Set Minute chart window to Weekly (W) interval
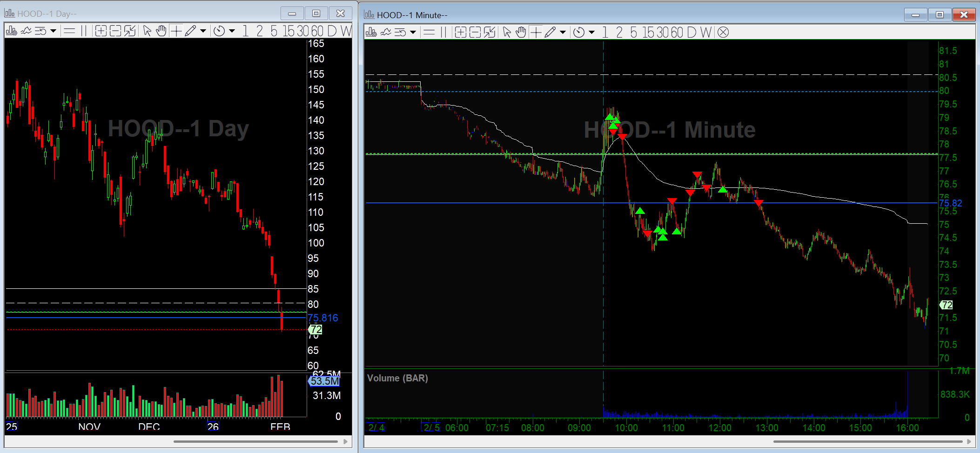This screenshot has width=980, height=453. [705, 32]
